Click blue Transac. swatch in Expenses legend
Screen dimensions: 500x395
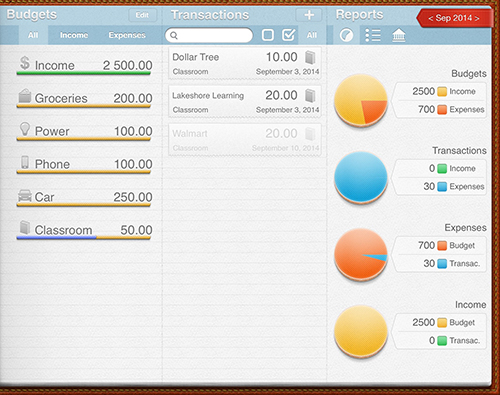(442, 264)
